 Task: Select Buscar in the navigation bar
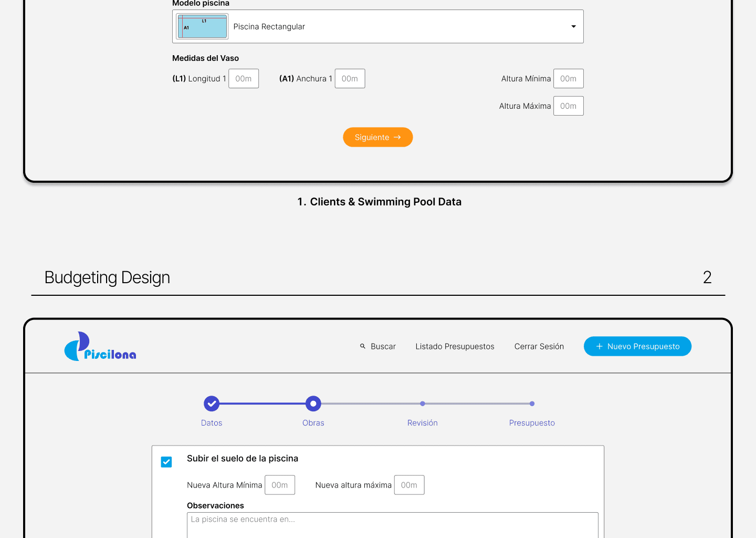click(x=383, y=346)
